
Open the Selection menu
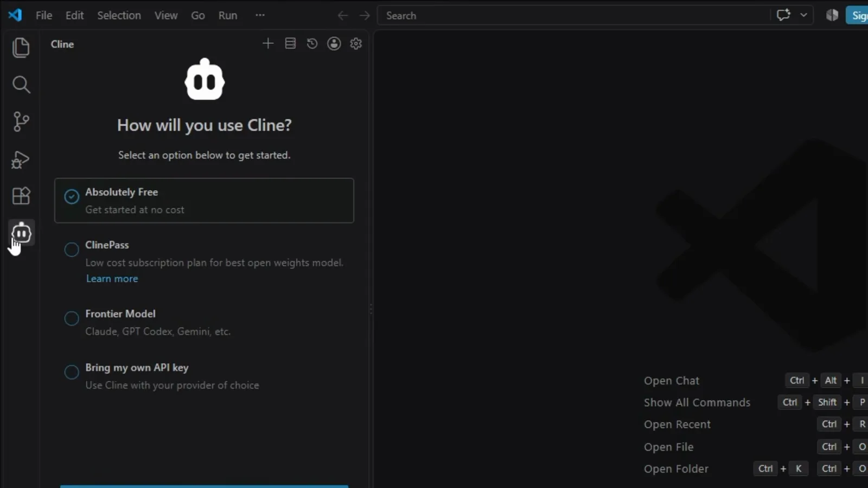(x=119, y=15)
